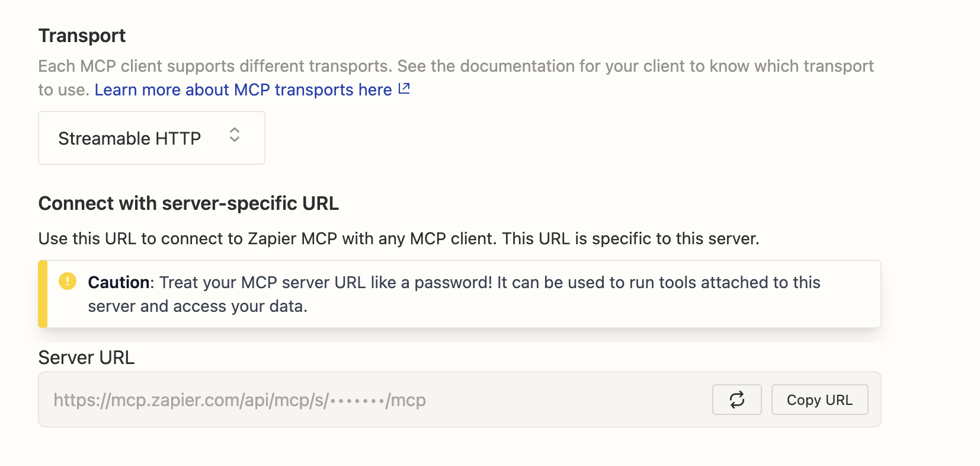The width and height of the screenshot is (980, 466).
Task: Click 'server and access your data' warning line
Action: point(197,306)
